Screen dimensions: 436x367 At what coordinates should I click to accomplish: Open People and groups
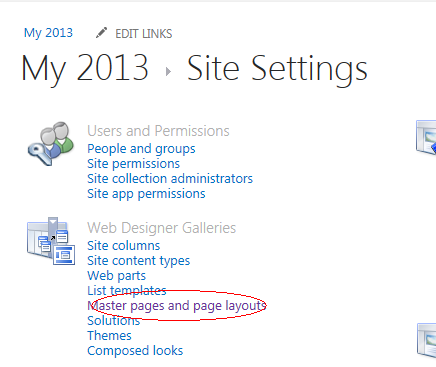pos(141,149)
